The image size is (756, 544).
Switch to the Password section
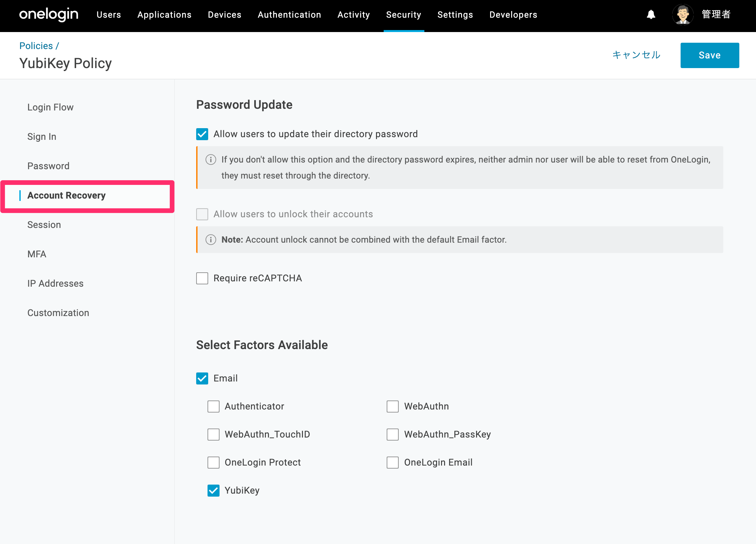point(48,166)
